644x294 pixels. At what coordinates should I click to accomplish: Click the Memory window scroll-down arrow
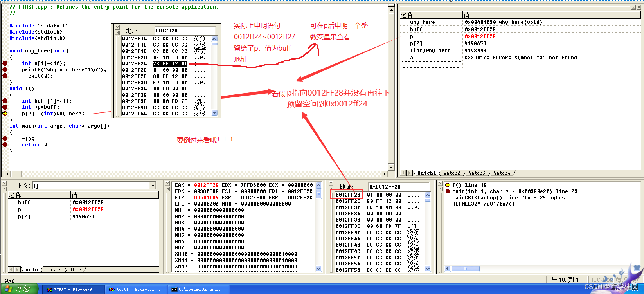pos(428,269)
